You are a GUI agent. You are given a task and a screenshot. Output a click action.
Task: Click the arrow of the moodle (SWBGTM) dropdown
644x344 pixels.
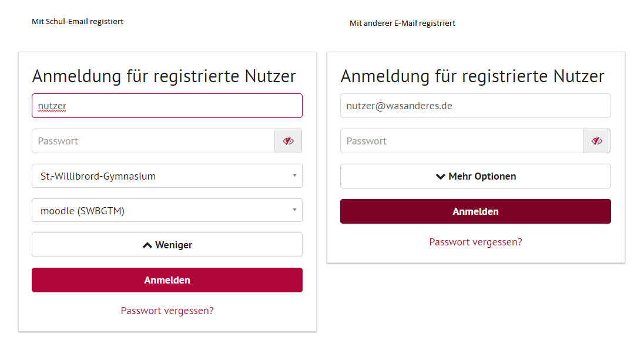click(294, 210)
